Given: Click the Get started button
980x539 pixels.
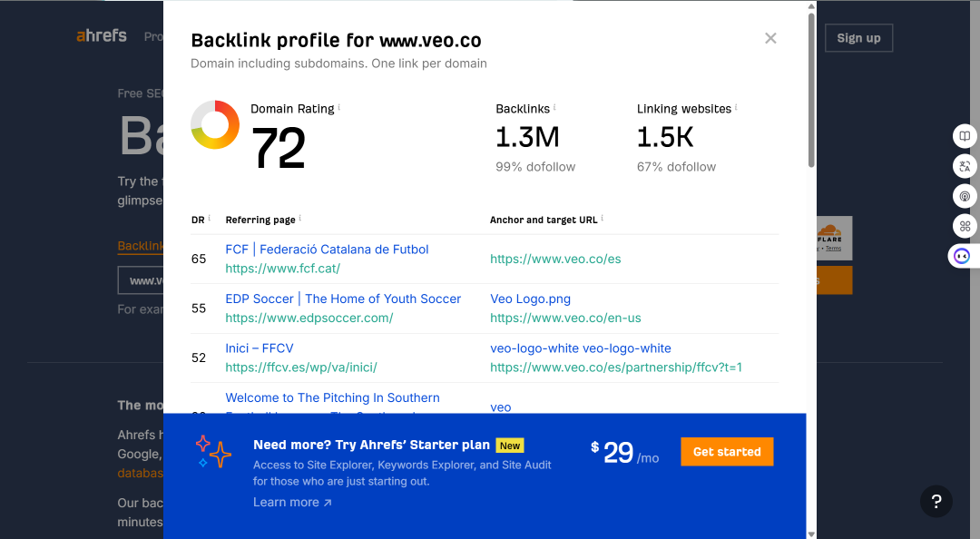Looking at the screenshot, I should coord(727,452).
